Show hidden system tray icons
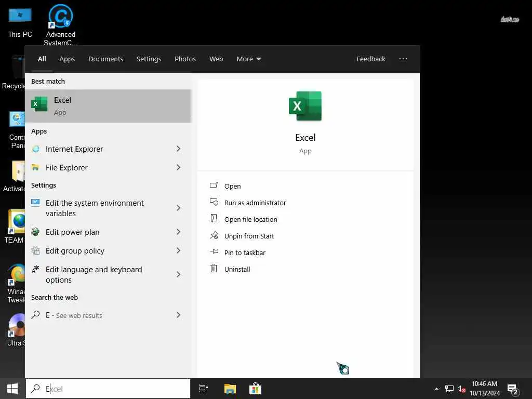The width and height of the screenshot is (532, 399). point(436,389)
